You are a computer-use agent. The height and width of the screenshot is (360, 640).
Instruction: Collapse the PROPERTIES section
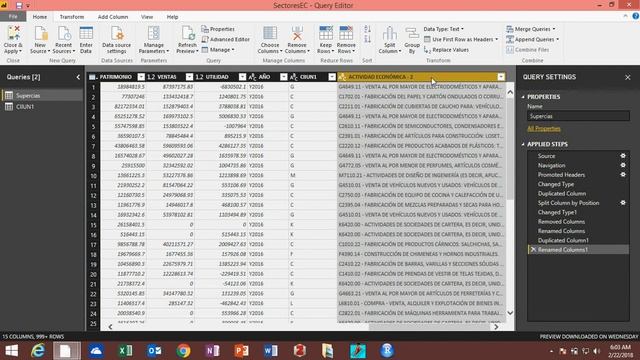[523, 97]
